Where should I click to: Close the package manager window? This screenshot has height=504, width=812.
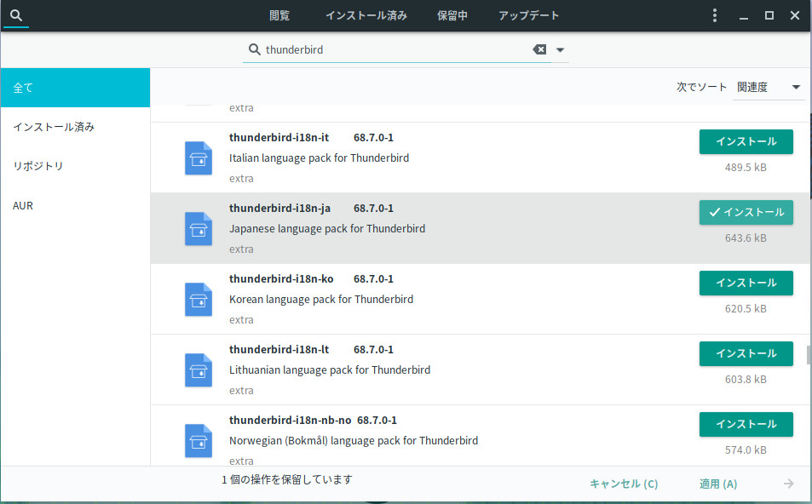(795, 15)
